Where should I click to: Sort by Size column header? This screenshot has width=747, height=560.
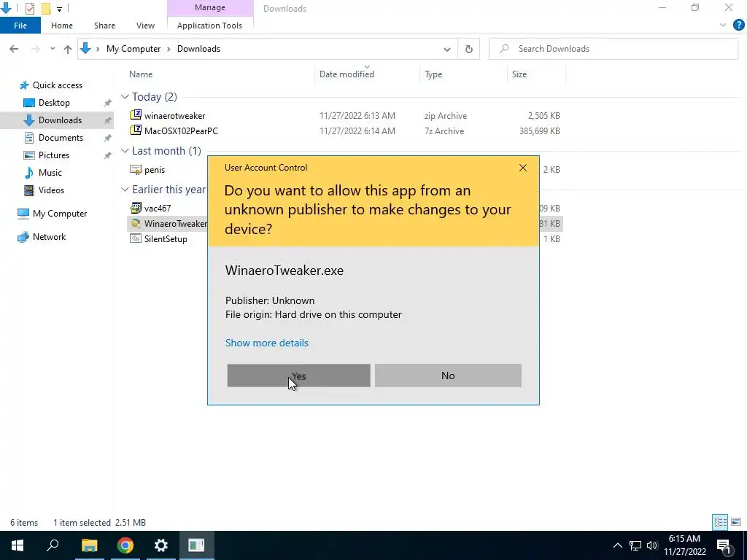tap(519, 74)
